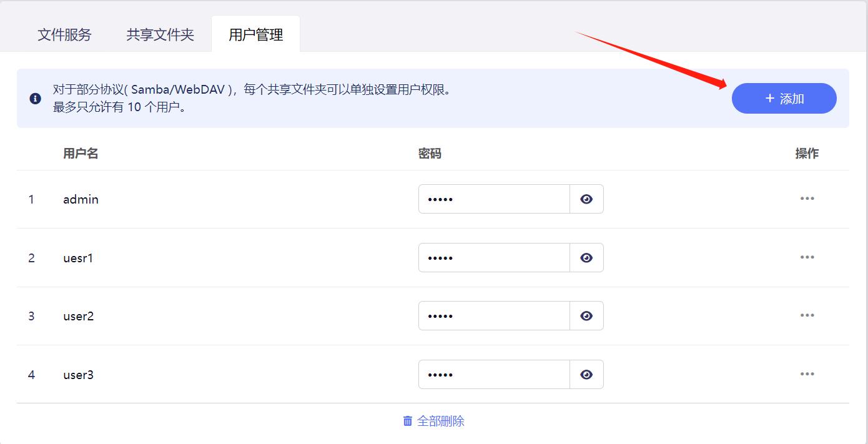The width and height of the screenshot is (868, 444).
Task: Reveal the password for user2
Action: pos(586,315)
